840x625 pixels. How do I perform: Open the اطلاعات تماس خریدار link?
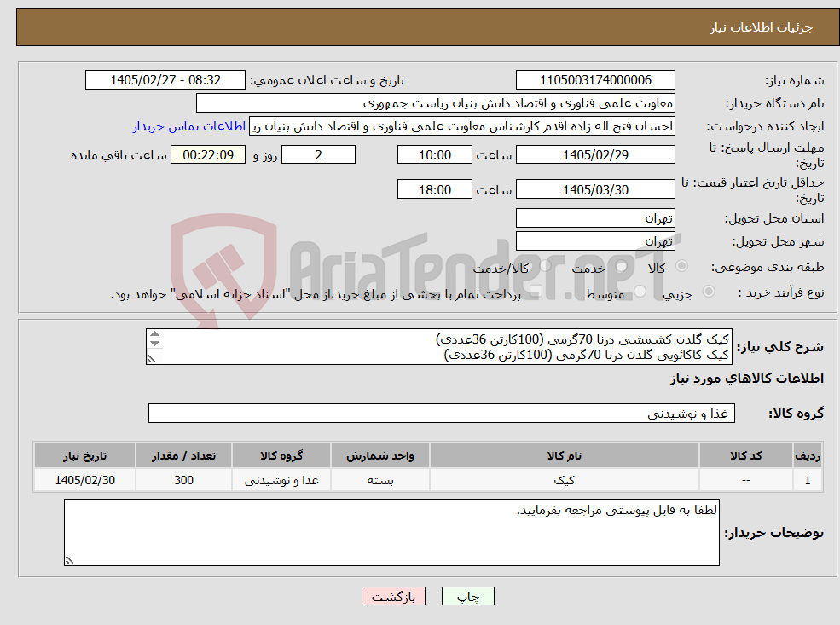pyautogui.click(x=189, y=126)
